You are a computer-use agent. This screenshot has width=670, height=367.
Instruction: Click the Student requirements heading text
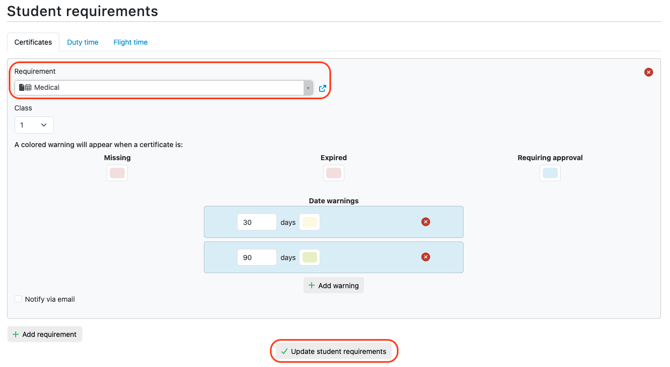click(82, 11)
